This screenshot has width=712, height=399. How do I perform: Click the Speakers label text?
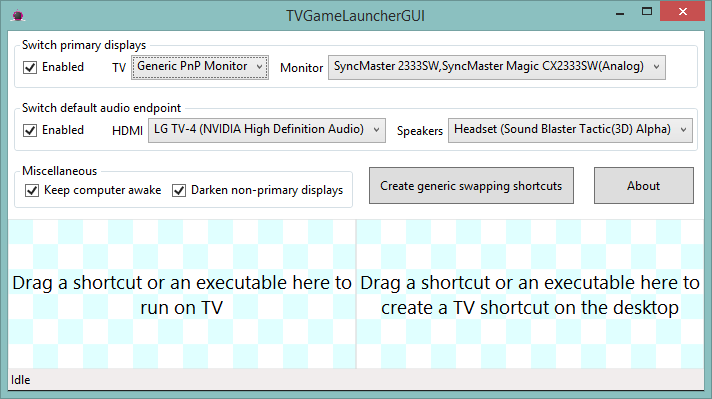pos(420,131)
